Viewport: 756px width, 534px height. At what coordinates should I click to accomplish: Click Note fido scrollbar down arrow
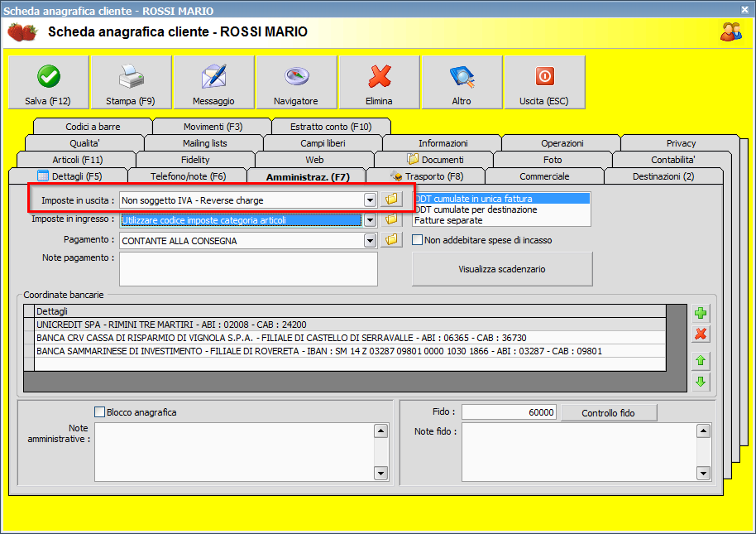[x=703, y=474]
